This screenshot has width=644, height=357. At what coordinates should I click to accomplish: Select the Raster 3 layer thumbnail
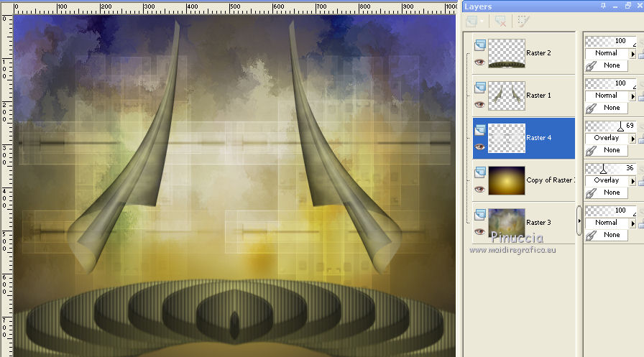click(x=507, y=223)
